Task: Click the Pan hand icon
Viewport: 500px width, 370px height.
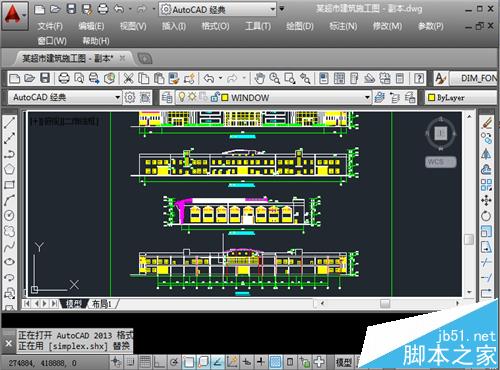Action: coord(259,79)
